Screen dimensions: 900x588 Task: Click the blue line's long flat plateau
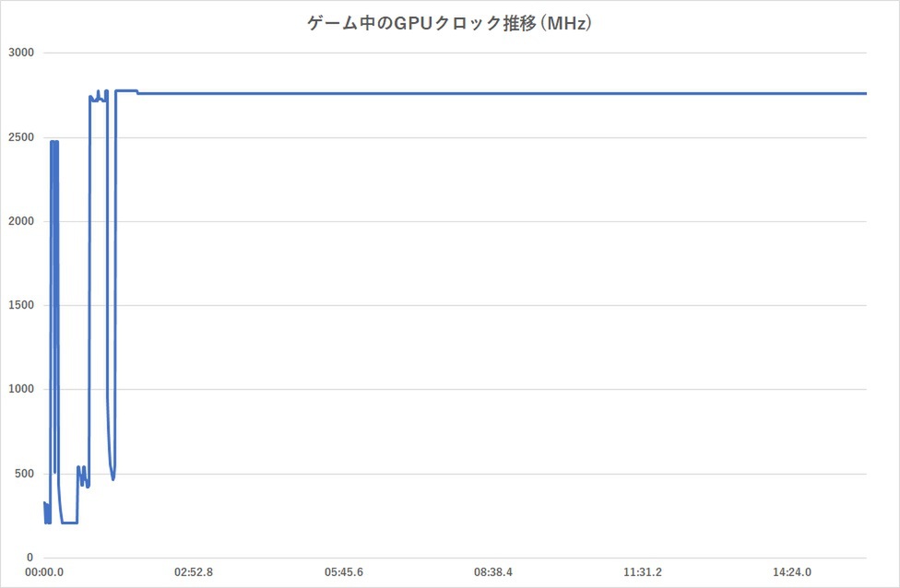pyautogui.click(x=498, y=93)
